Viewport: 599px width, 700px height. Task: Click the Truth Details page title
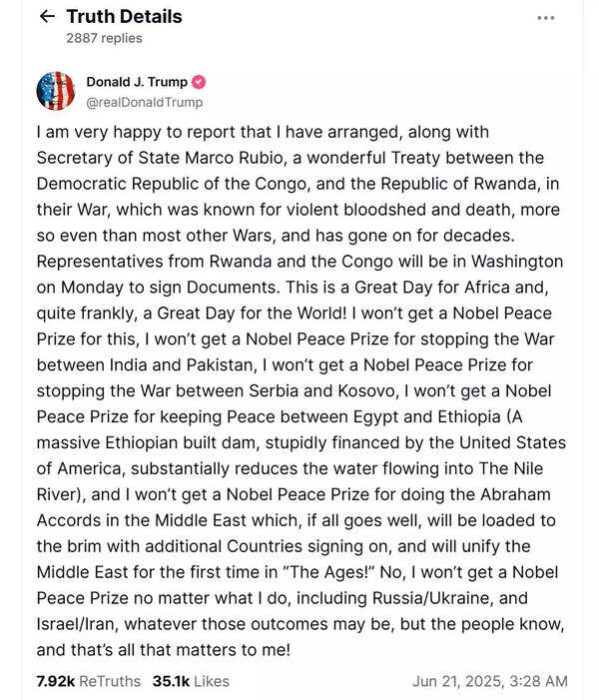[124, 17]
